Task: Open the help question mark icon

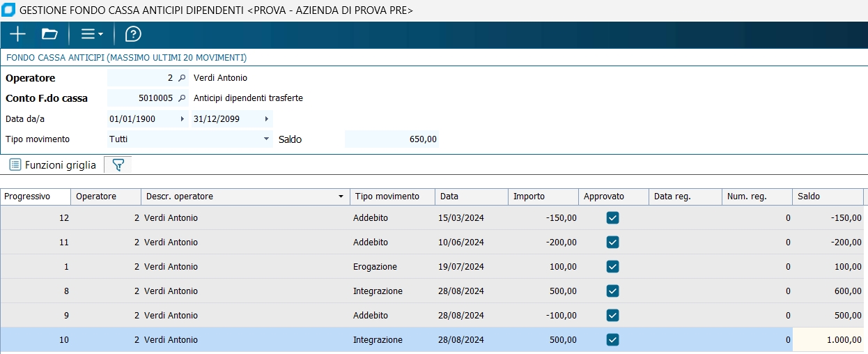Action: (133, 34)
